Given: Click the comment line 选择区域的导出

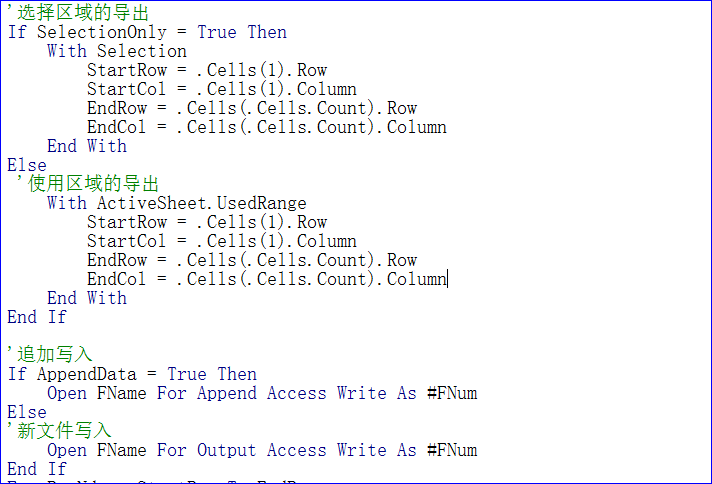Looking at the screenshot, I should tap(78, 12).
